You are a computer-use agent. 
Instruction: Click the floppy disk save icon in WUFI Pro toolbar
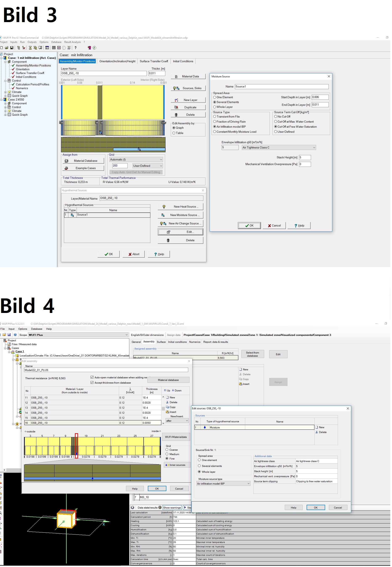coord(12,48)
